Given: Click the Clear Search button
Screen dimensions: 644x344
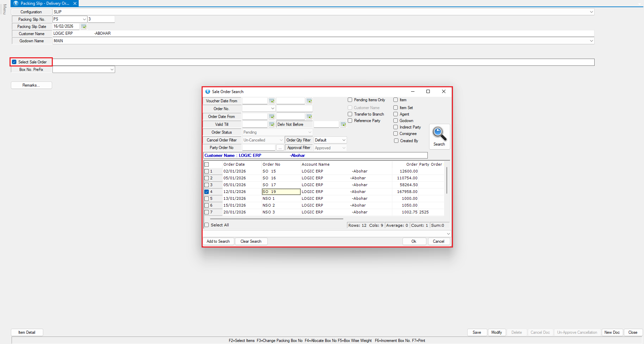Looking at the screenshot, I should (x=251, y=241).
